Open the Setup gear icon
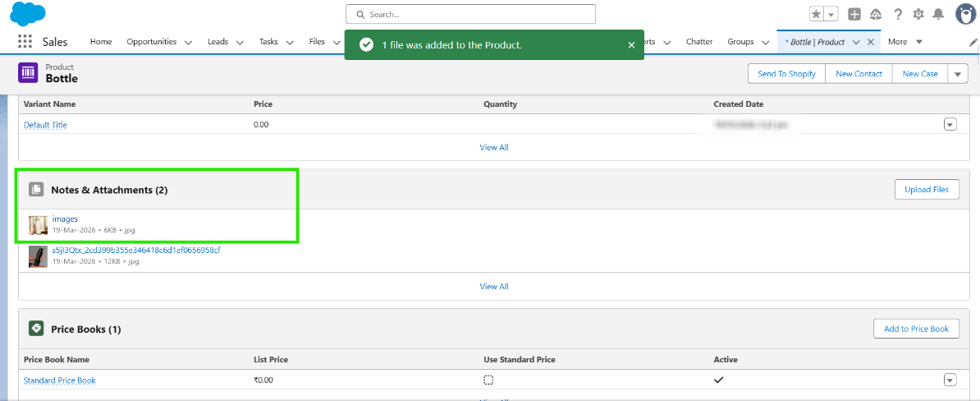Image resolution: width=980 pixels, height=401 pixels. click(x=918, y=14)
